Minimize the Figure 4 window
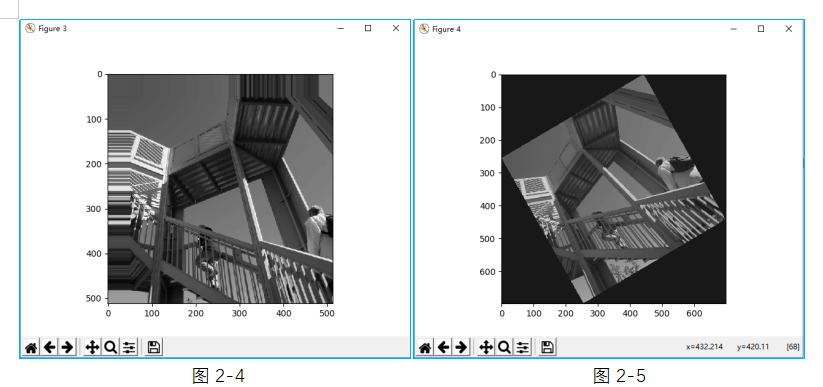Screen dimensions: 823x387 tap(734, 29)
